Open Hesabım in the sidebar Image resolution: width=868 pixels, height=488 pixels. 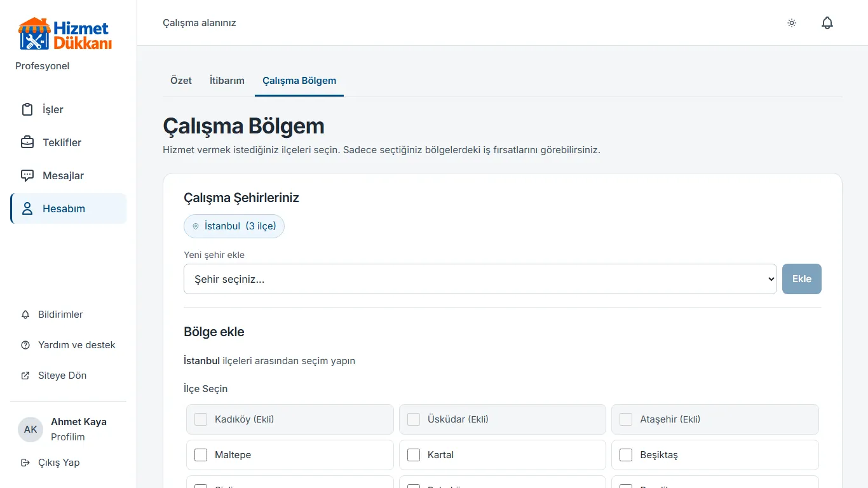click(69, 208)
